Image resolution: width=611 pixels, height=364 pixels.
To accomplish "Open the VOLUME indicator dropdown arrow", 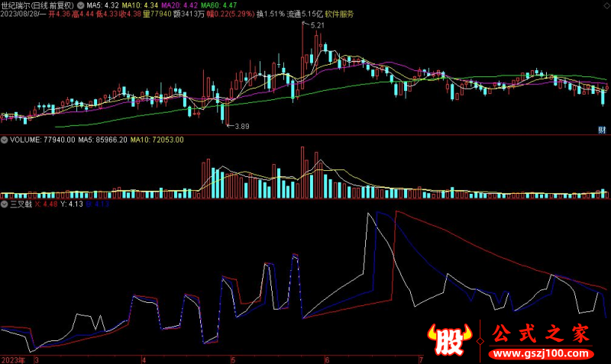I will 5,140.
